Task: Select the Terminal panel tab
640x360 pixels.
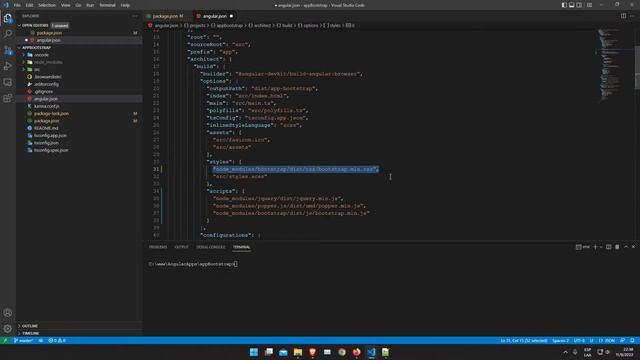Action: tap(242, 247)
